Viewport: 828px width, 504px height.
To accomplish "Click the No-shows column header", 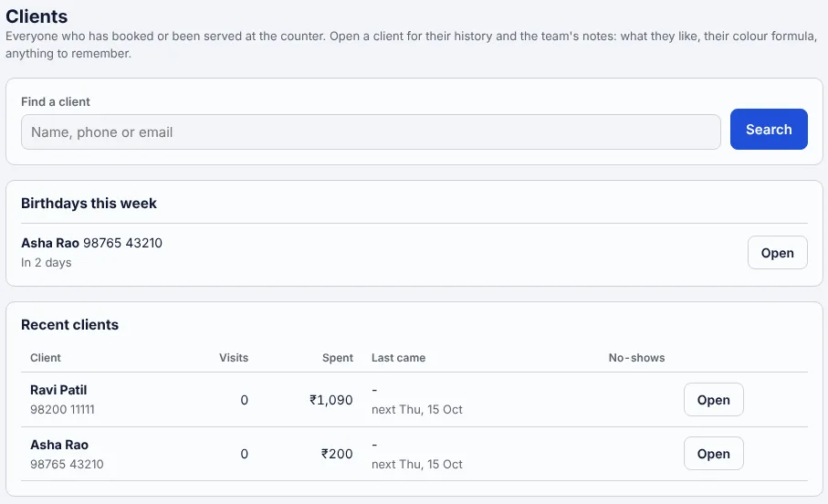I will point(636,358).
